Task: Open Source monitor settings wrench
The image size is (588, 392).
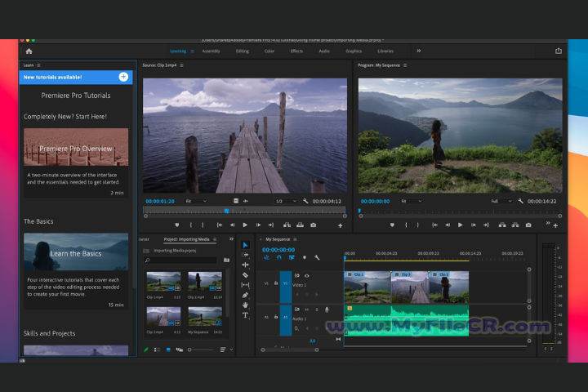Action: pyautogui.click(x=305, y=201)
